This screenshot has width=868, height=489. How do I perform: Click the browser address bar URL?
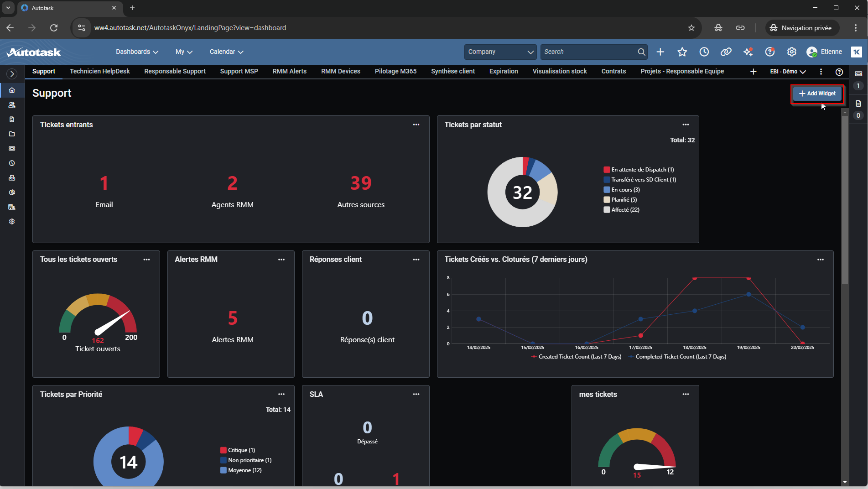click(x=190, y=28)
